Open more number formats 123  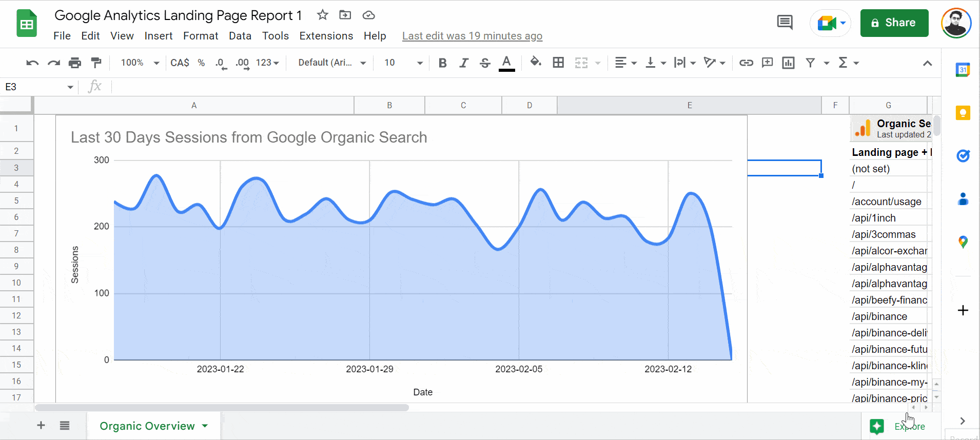tap(267, 63)
